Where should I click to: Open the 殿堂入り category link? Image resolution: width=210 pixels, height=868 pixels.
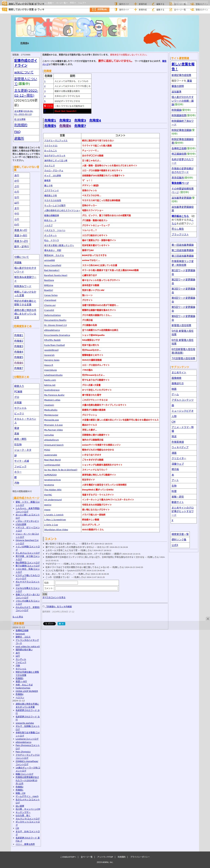tap(19, 386)
